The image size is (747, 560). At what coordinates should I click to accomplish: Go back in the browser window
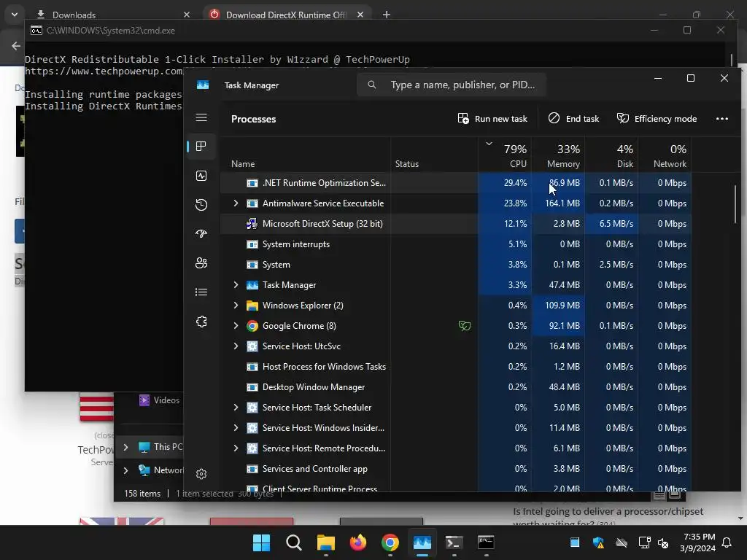click(16, 46)
